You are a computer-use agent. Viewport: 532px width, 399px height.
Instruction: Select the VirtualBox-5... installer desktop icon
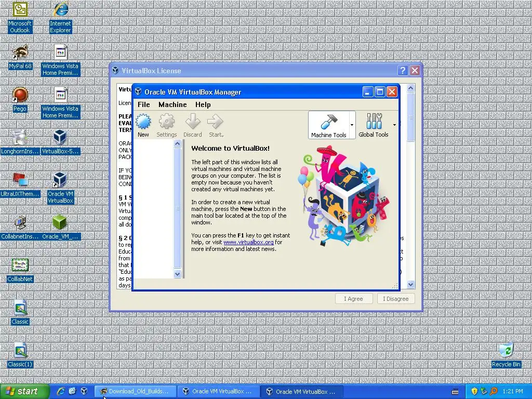click(x=60, y=142)
